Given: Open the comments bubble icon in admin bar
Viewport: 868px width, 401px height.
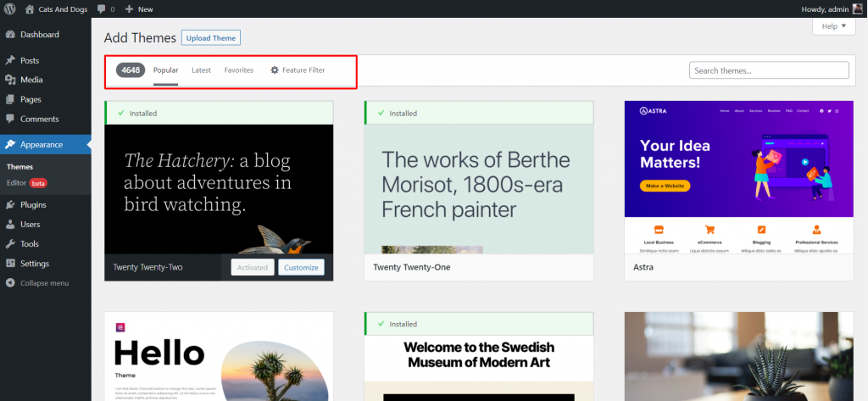Looking at the screenshot, I should tap(102, 8).
